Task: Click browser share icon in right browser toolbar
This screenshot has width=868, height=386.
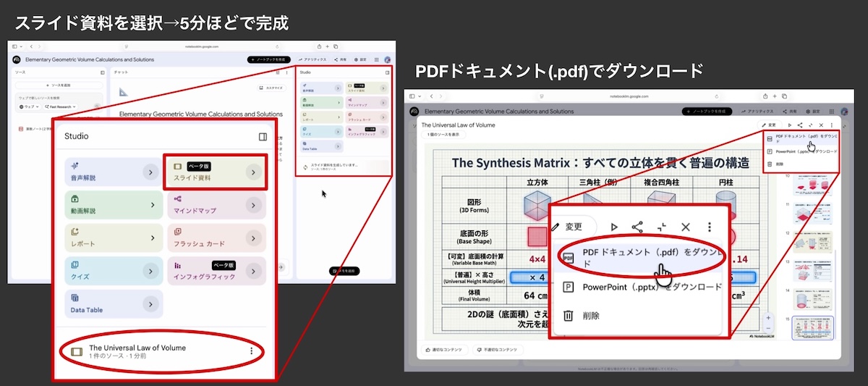Action: click(765, 96)
